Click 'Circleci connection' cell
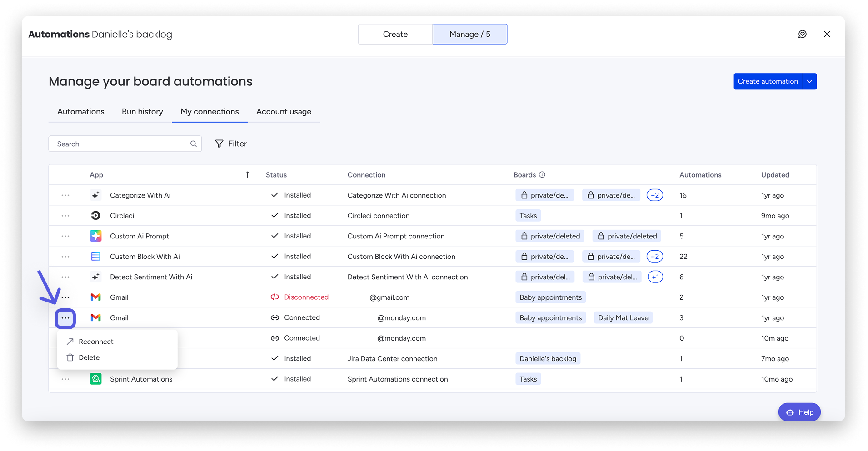Viewport: 868px width, 451px height. point(379,216)
